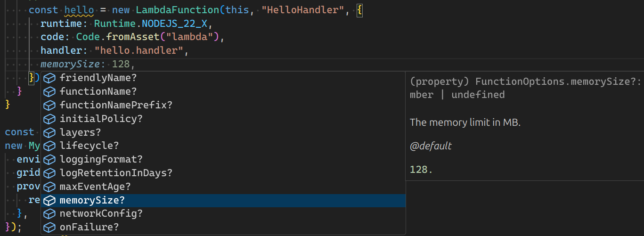The image size is (644, 236).
Task: Click the maxEventAge? property icon
Action: click(x=49, y=187)
